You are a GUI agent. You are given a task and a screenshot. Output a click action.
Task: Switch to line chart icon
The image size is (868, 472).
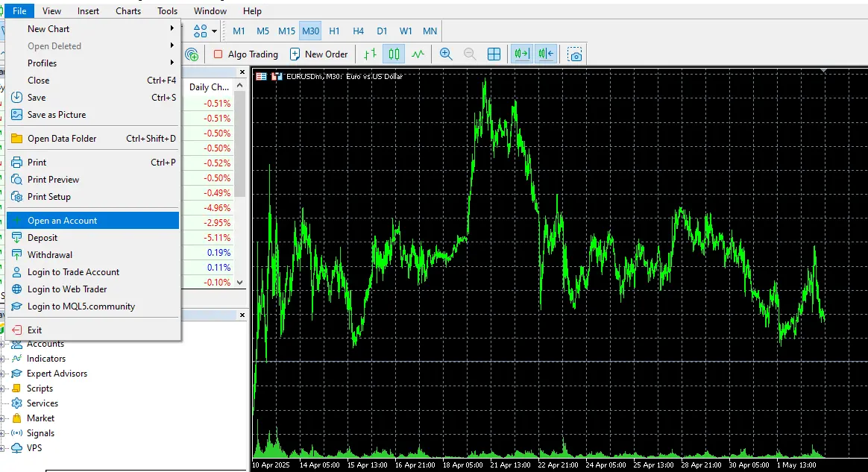(x=418, y=54)
